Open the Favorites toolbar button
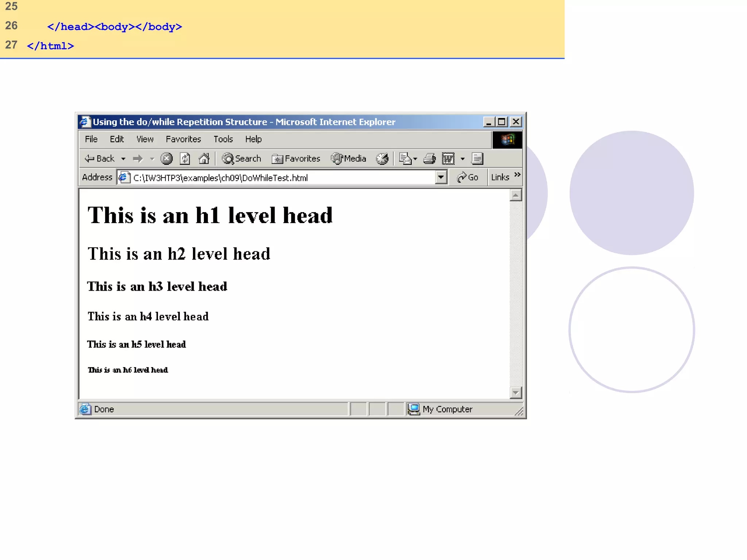 pos(296,159)
